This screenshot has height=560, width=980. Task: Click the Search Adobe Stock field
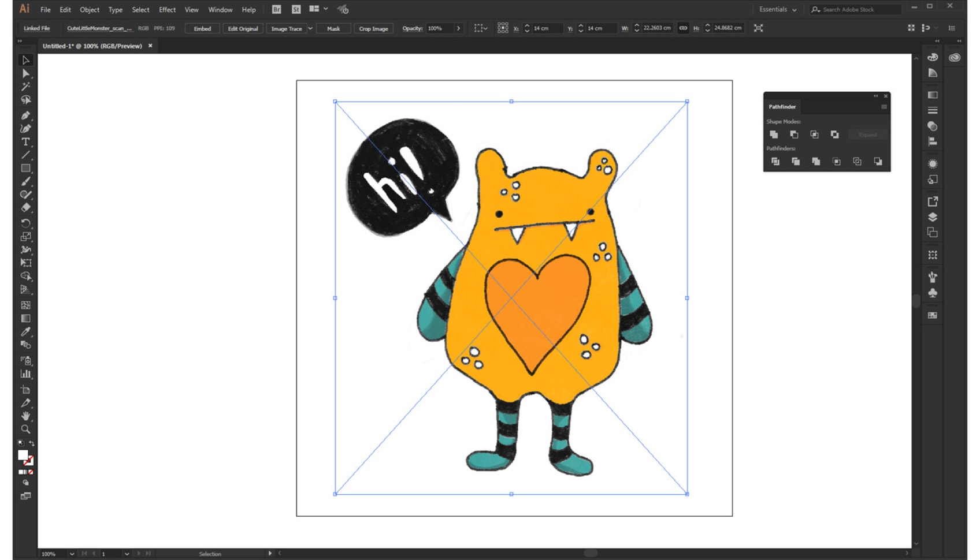855,9
